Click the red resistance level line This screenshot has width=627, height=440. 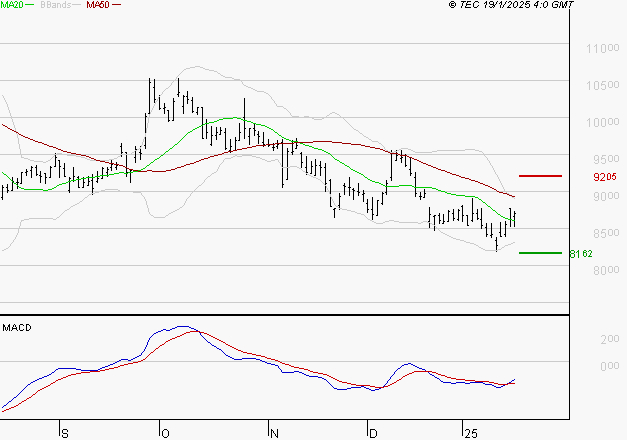coord(540,176)
